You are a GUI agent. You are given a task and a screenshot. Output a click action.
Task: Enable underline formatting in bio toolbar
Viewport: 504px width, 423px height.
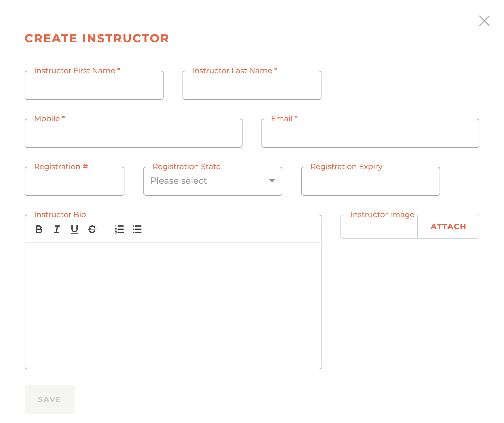(75, 229)
